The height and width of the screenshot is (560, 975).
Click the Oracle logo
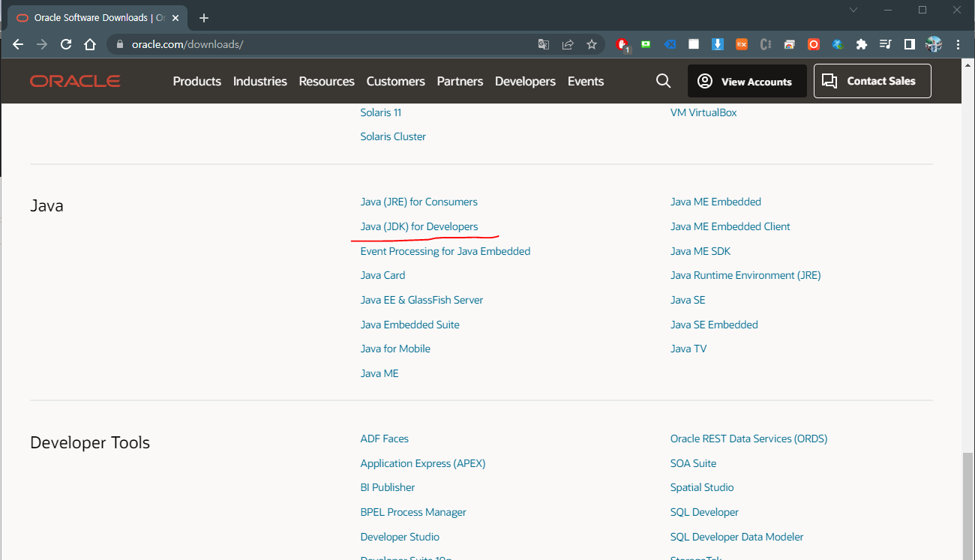click(75, 81)
